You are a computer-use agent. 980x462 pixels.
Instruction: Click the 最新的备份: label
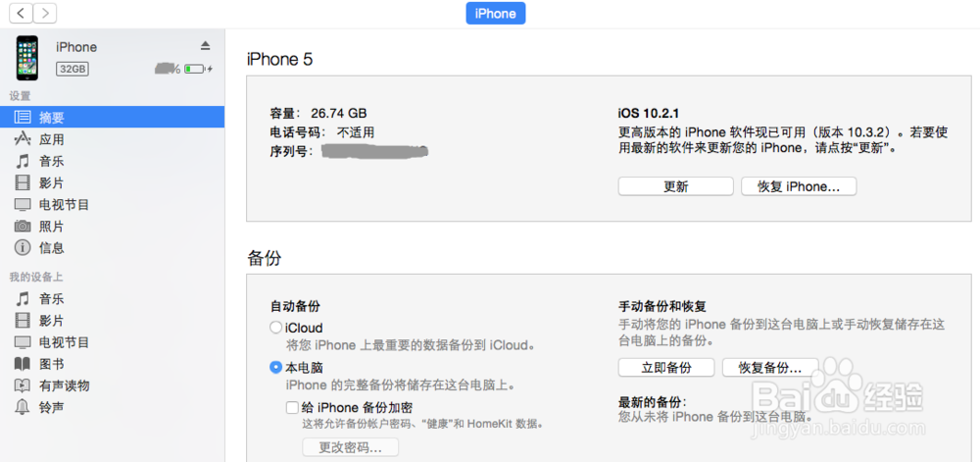click(x=652, y=402)
